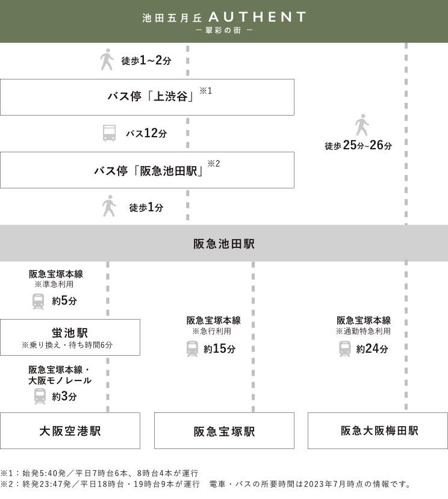Click the gray 阪急池田駅 station bar
448x499 pixels.
click(224, 243)
